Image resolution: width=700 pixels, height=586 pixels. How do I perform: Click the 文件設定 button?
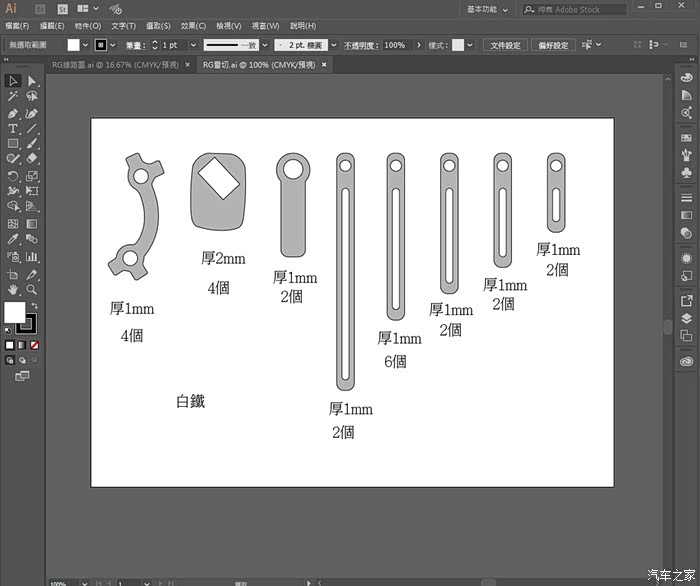(x=505, y=45)
